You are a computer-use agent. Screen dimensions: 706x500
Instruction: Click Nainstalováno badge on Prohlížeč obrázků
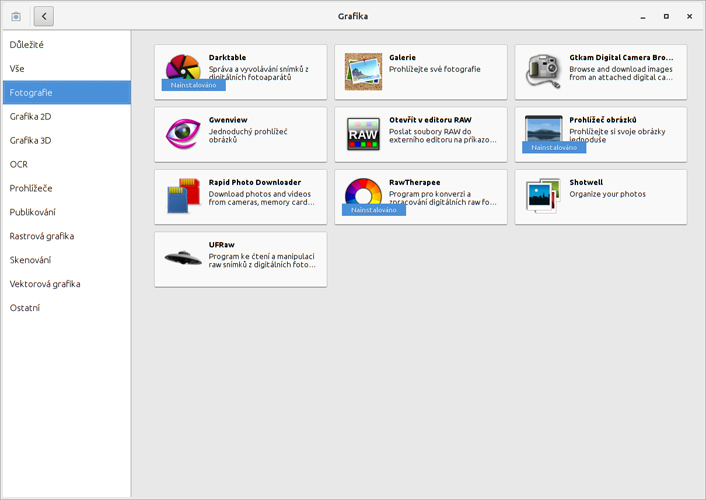tap(554, 147)
